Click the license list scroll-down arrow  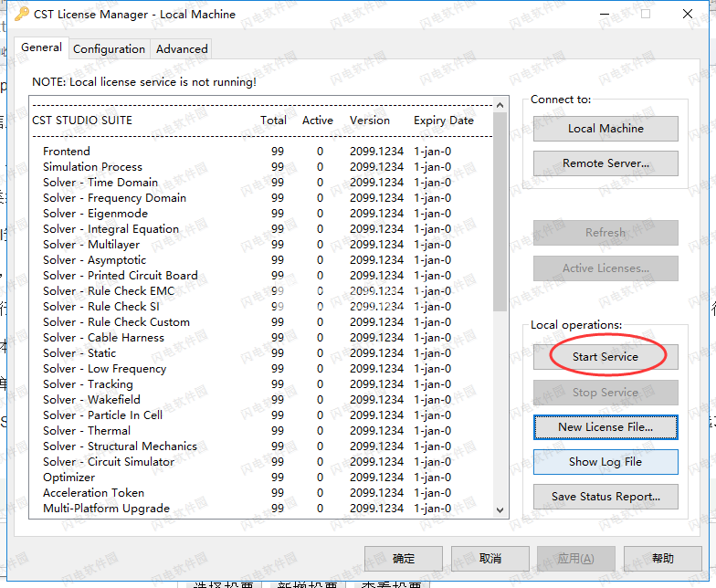pyautogui.click(x=500, y=509)
